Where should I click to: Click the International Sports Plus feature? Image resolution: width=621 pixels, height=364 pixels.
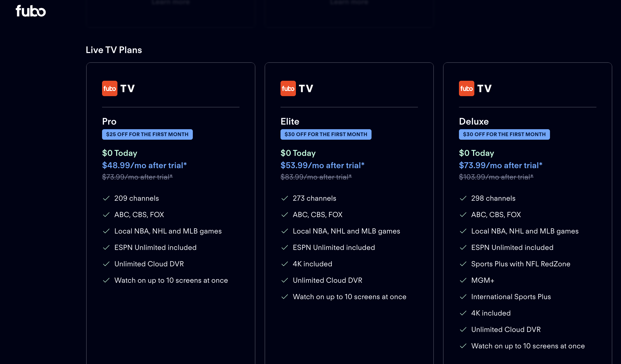click(511, 297)
